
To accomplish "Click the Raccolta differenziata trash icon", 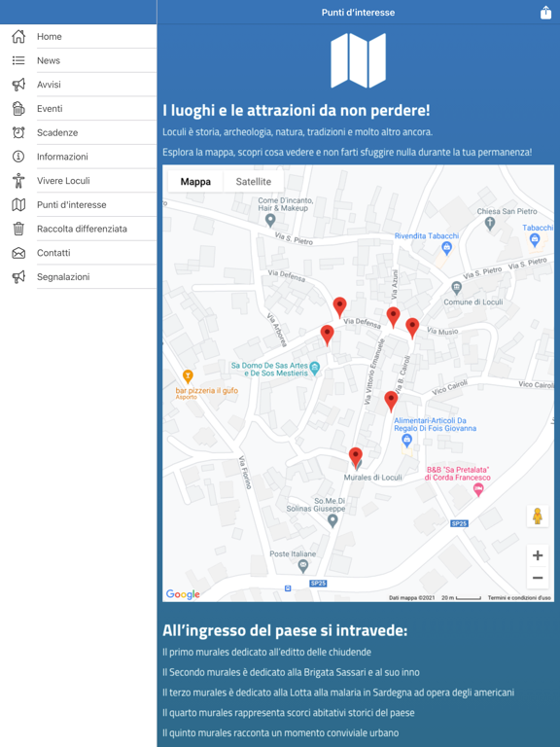I will (18, 229).
